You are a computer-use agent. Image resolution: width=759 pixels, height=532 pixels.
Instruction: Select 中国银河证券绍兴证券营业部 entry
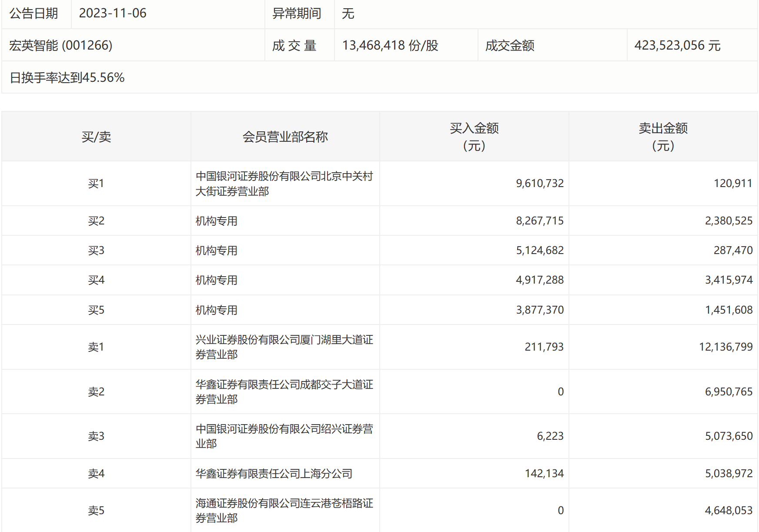tap(284, 436)
